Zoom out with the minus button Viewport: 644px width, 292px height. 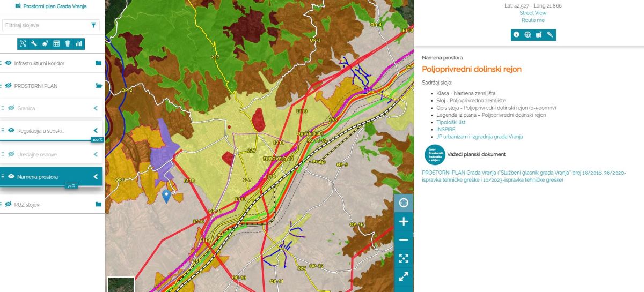pos(404,240)
